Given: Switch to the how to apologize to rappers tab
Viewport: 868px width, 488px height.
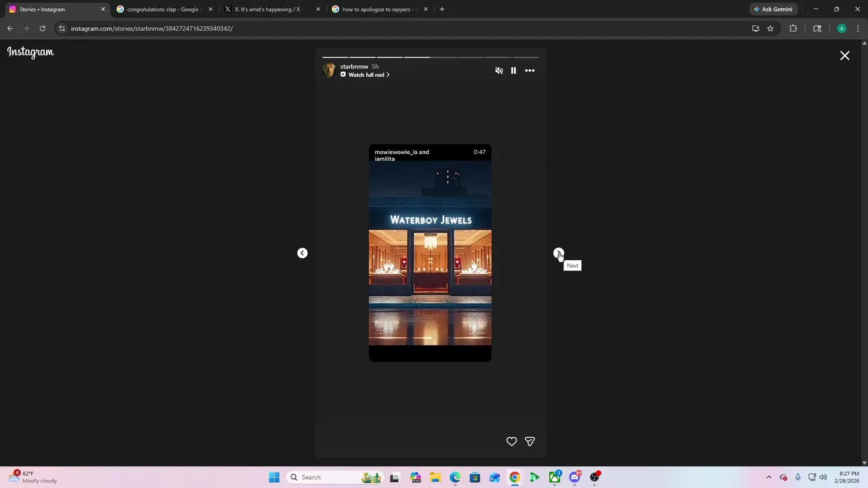Looking at the screenshot, I should tap(380, 9).
